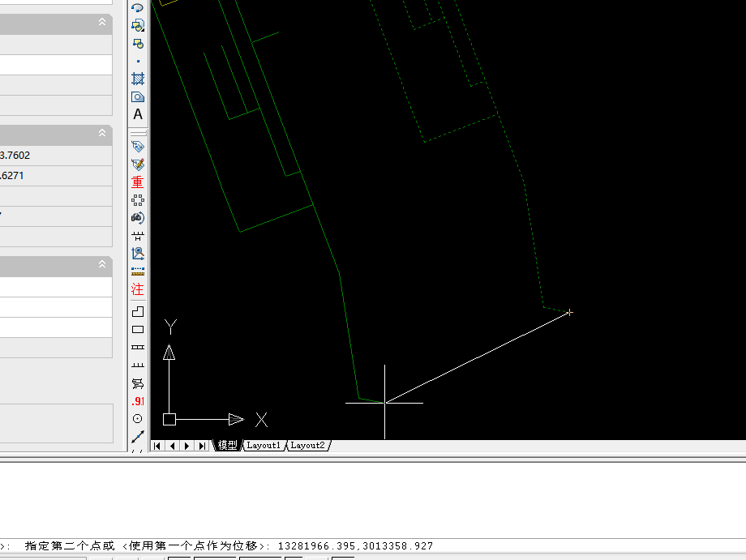Open the Layout2 tab
746x560 pixels.
pos(307,446)
